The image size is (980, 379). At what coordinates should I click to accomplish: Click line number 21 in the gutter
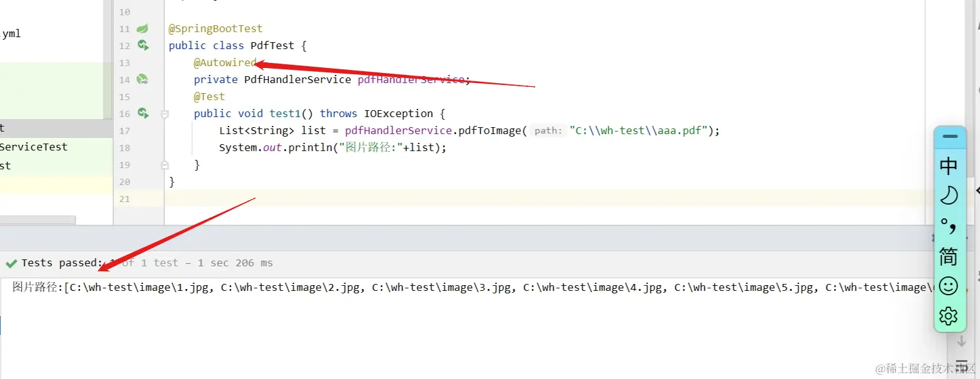point(124,199)
